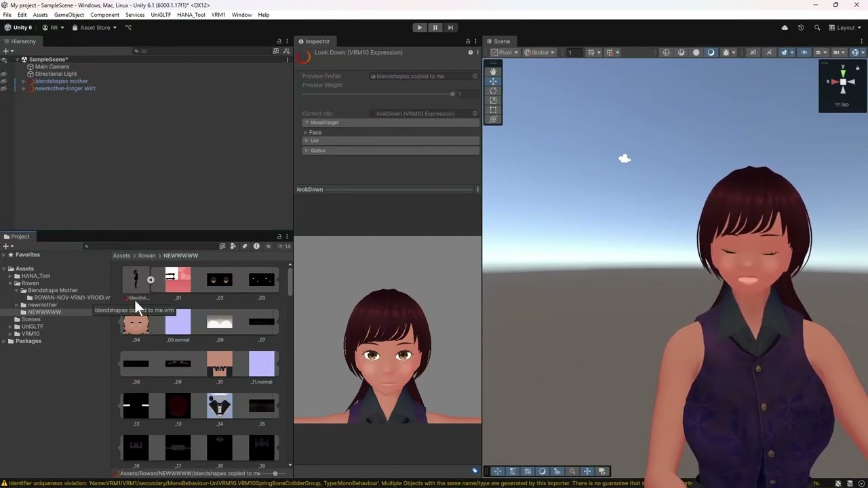Open Current clip object picker
Image resolution: width=868 pixels, height=488 pixels.
pyautogui.click(x=475, y=113)
